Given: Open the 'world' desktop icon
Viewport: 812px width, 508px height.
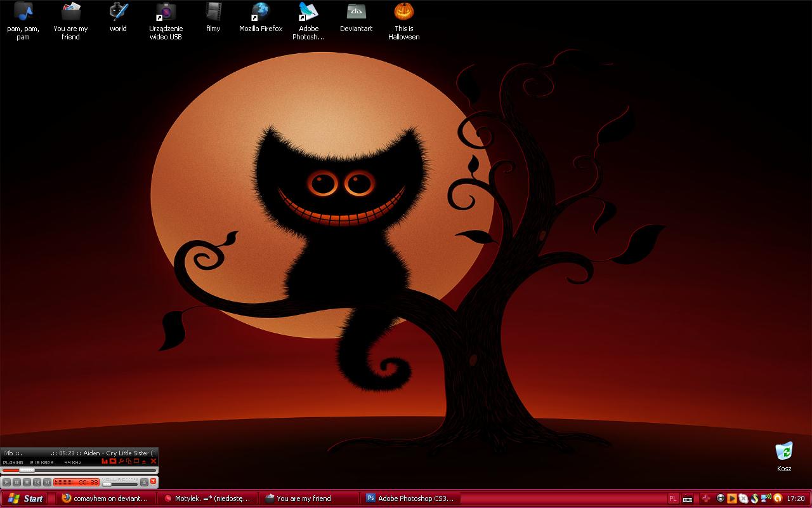Looking at the screenshot, I should (118, 17).
